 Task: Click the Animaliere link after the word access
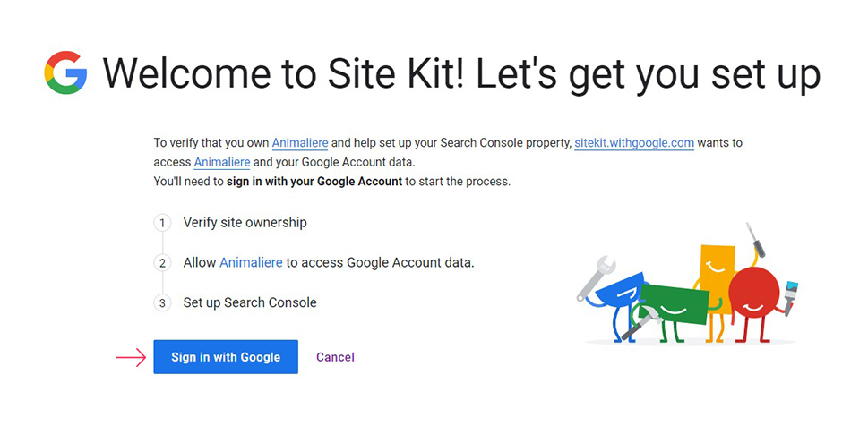point(222,162)
